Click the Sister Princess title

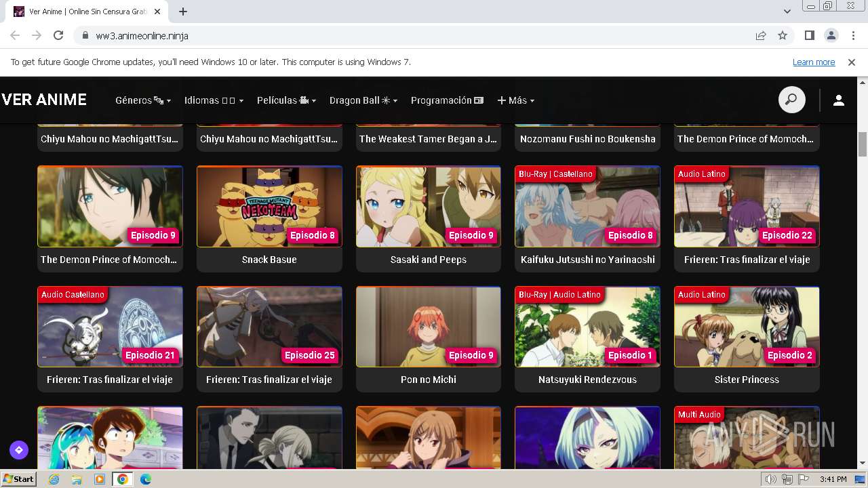point(747,380)
